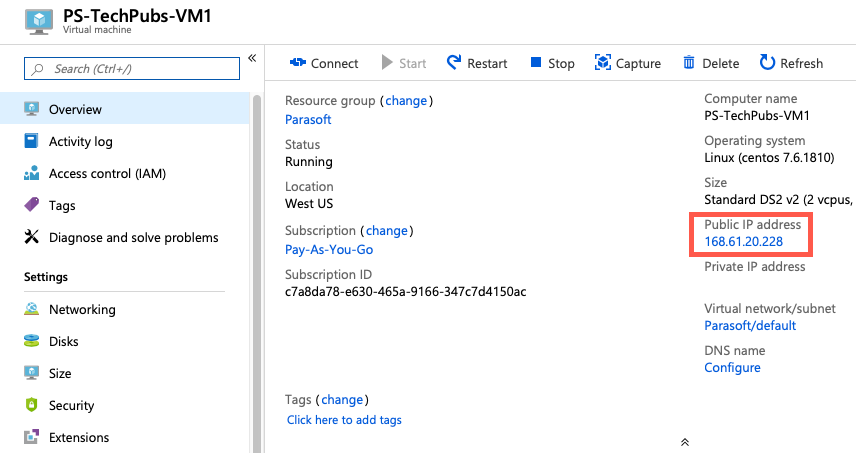
Task: Open Parasoft/default virtual network link
Action: point(750,325)
